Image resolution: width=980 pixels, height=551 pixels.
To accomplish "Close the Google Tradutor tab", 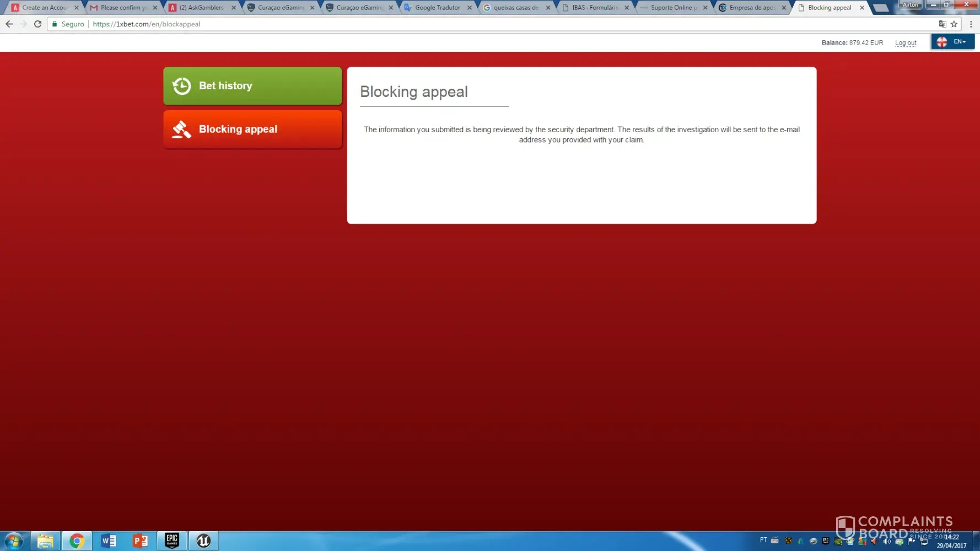I will point(470,8).
